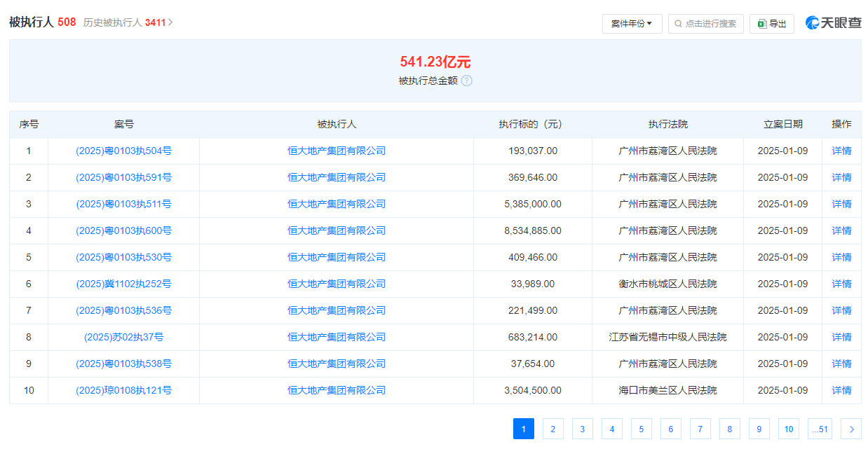Click the amount 8,534,885.00
The width and height of the screenshot is (868, 449).
(533, 230)
